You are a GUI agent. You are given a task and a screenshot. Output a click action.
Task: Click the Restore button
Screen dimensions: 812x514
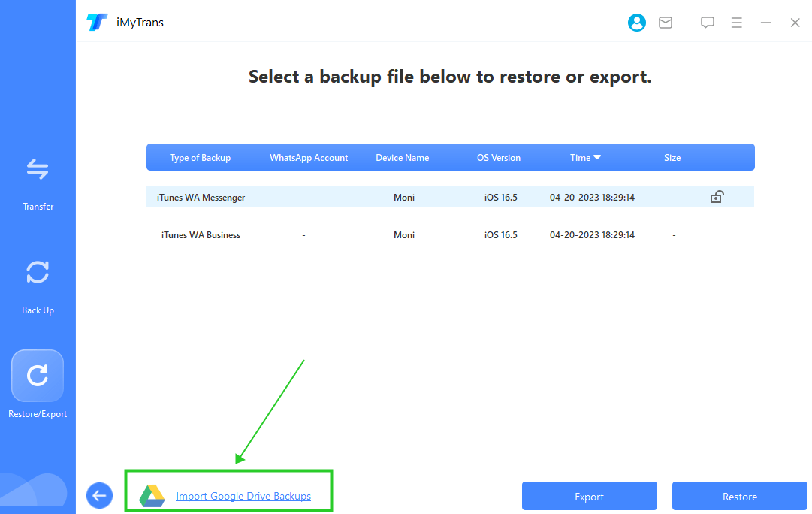[x=739, y=497]
